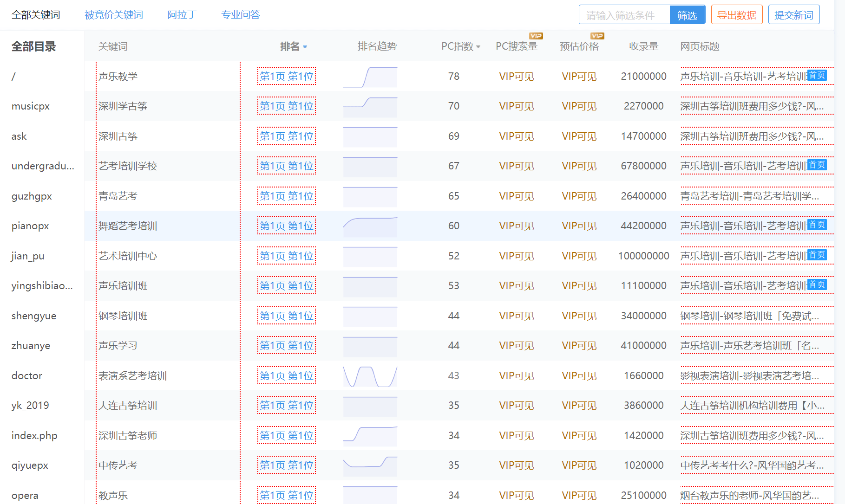Click VIP可见 预估价格 for 钢琴培训班
845x504 pixels.
pyautogui.click(x=579, y=316)
